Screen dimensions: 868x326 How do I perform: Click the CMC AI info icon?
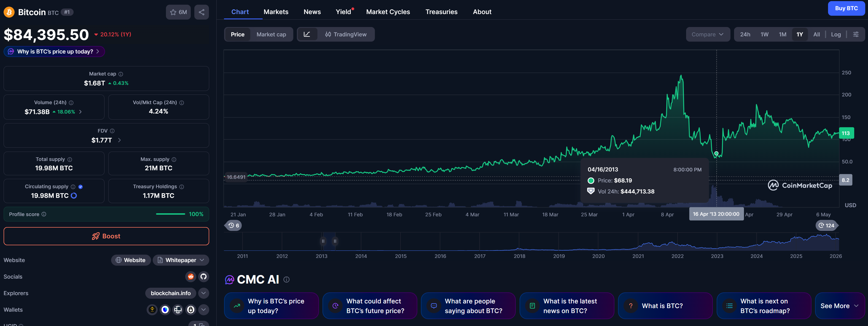coord(286,279)
